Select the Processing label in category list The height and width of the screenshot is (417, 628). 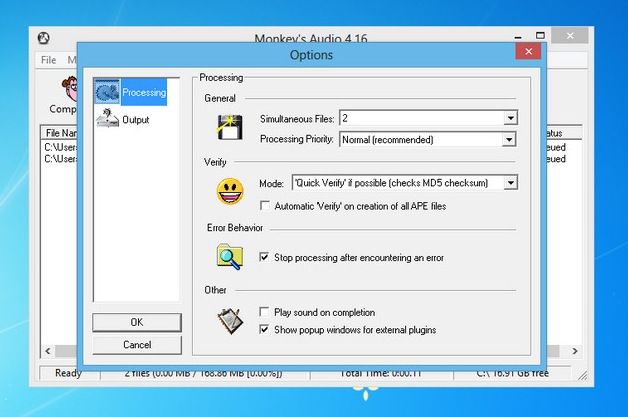(144, 92)
